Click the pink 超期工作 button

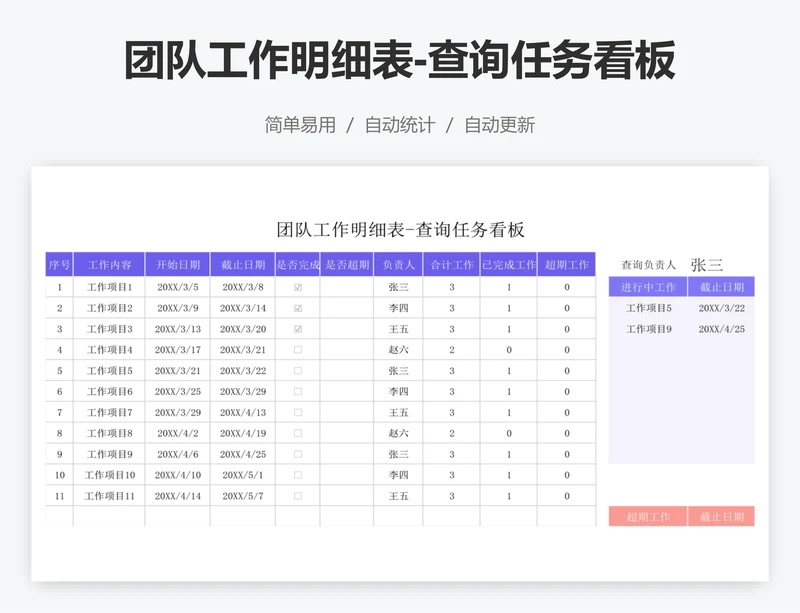pos(649,513)
